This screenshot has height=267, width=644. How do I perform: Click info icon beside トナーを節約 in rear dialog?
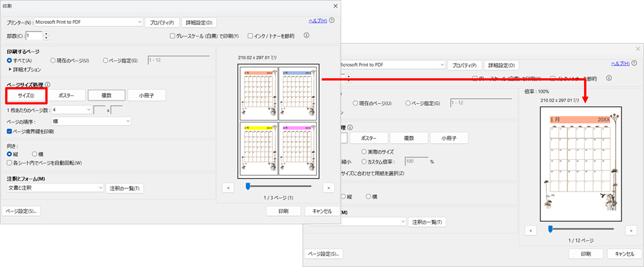[x=609, y=78]
